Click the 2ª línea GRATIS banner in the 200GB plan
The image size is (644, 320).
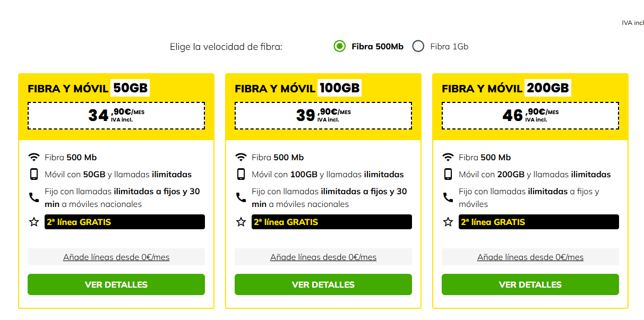tap(538, 222)
